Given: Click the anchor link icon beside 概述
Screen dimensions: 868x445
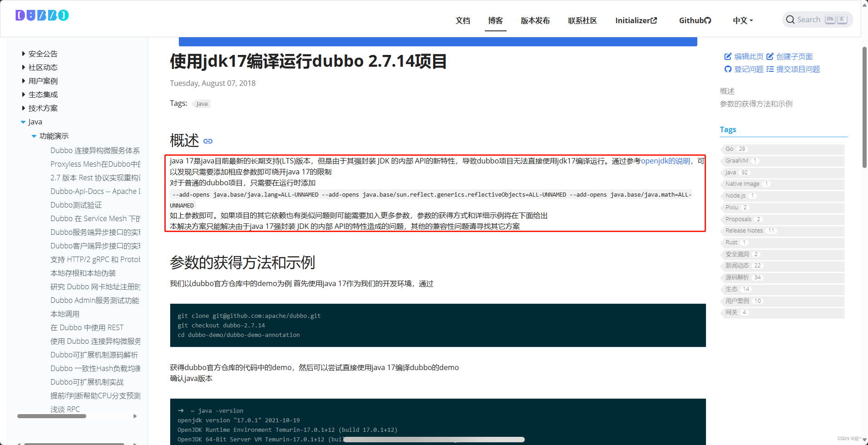Looking at the screenshot, I should click(x=208, y=142).
